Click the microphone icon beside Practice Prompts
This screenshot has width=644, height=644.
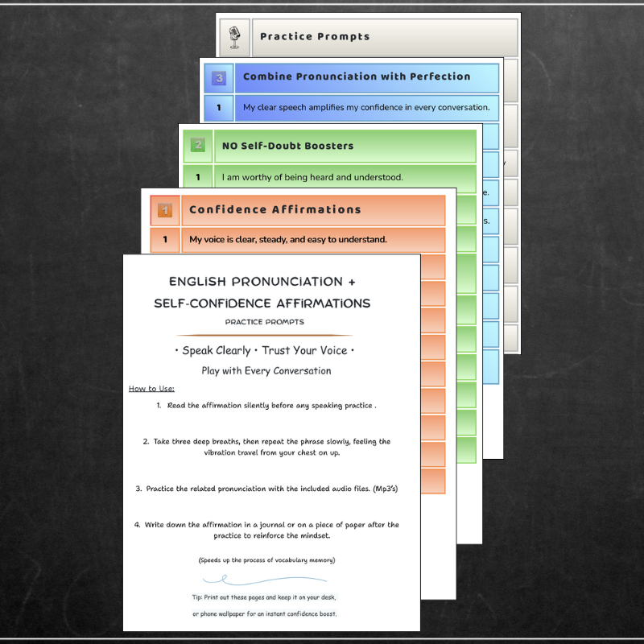234,35
